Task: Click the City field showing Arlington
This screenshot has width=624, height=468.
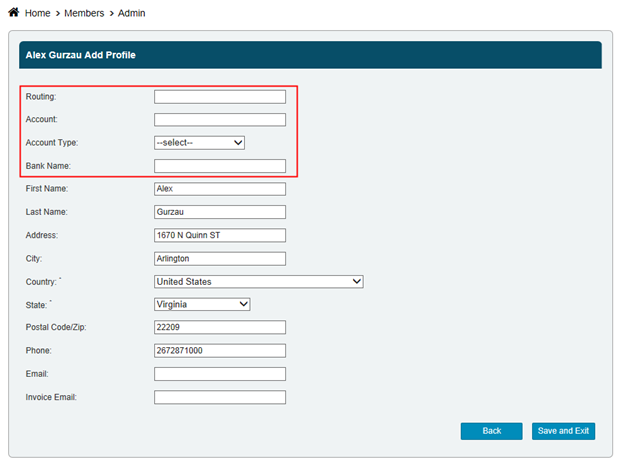Action: click(x=220, y=258)
